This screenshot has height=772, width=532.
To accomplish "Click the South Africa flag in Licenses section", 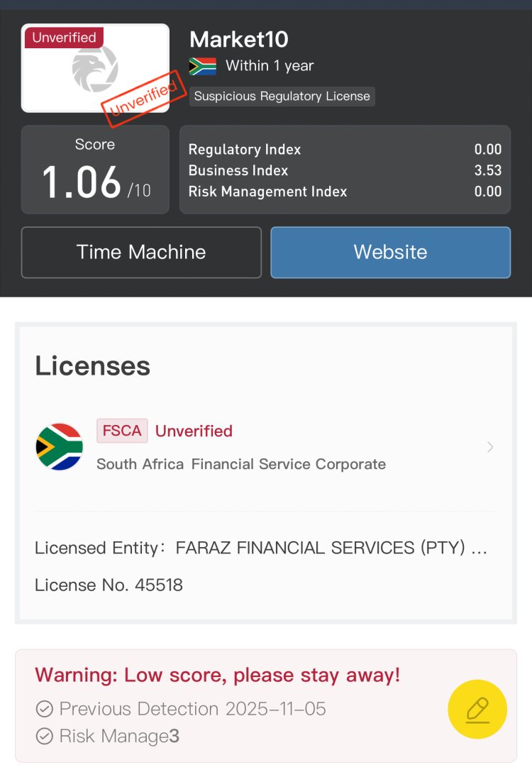I will point(59,446).
